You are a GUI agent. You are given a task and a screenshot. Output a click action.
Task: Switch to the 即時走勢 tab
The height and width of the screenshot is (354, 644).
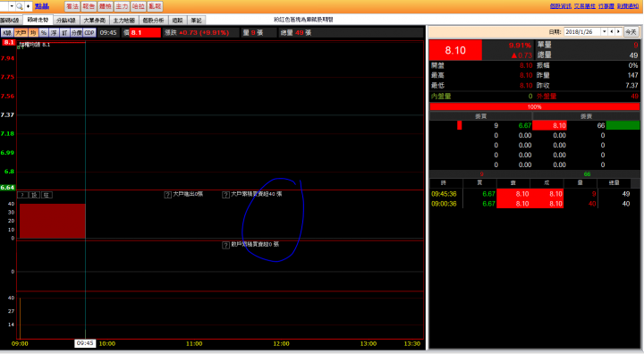pos(38,20)
